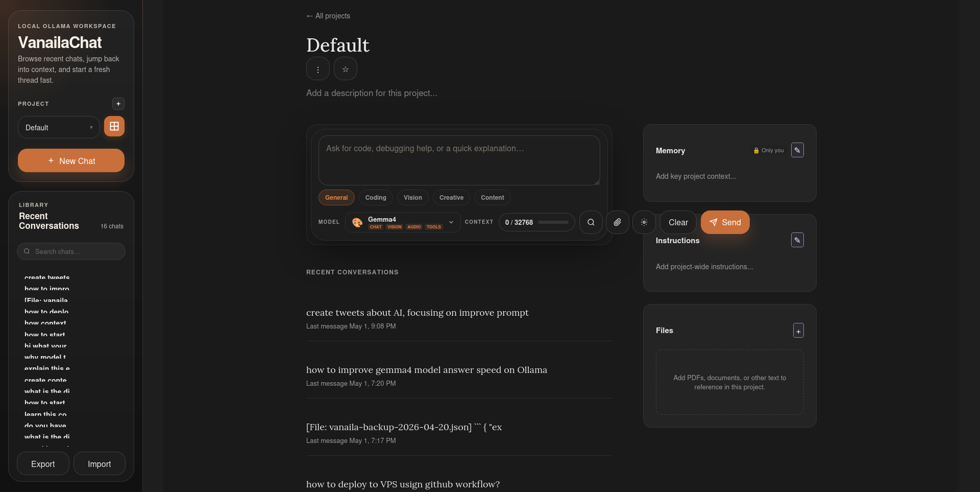980x492 pixels.
Task: Click the '16 chats' count label
Action: point(112,226)
